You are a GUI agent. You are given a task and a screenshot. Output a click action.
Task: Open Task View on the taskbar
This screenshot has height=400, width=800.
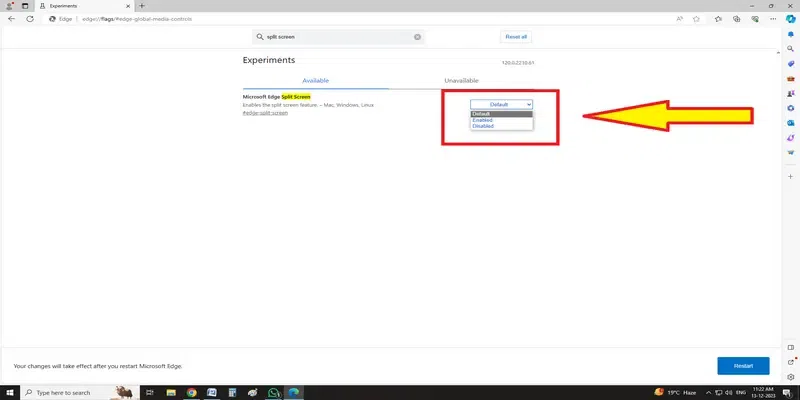149,392
